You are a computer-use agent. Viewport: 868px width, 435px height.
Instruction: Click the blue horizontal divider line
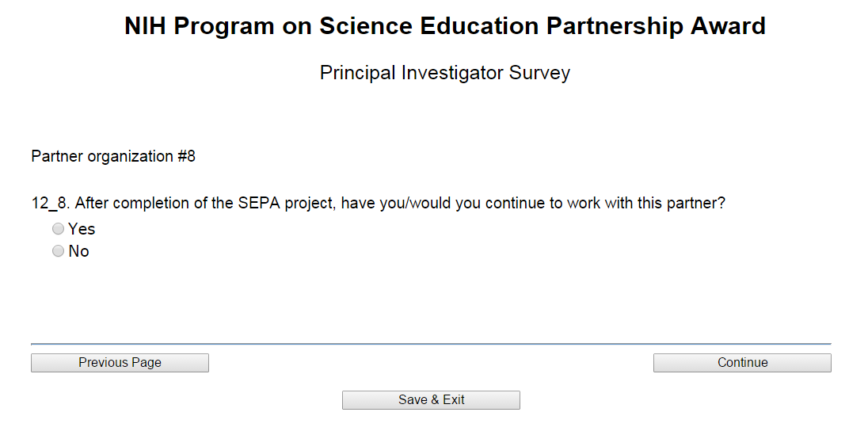point(431,344)
